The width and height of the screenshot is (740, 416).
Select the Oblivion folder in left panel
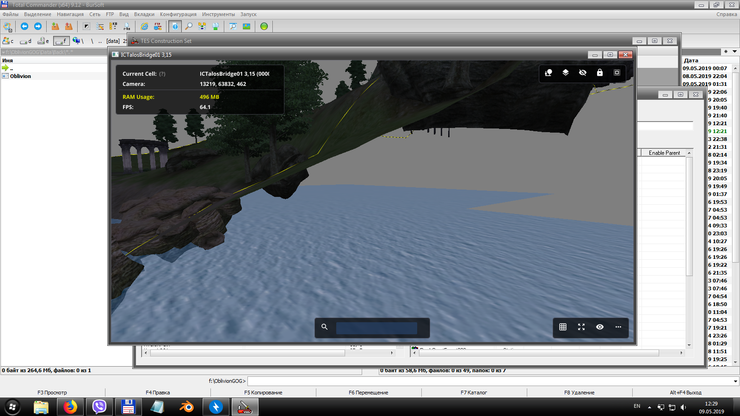(20, 75)
